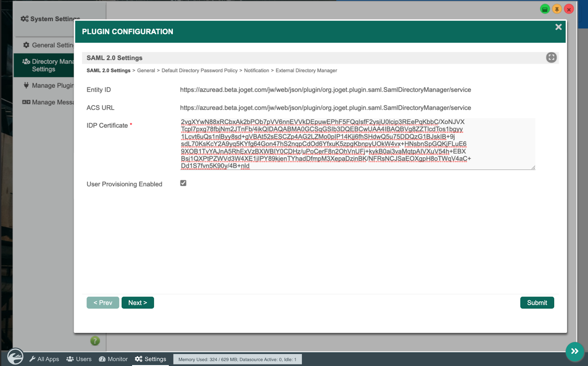Image resolution: width=588 pixels, height=366 pixels.
Task: Open Settings in the bottom bar
Action: [151, 359]
